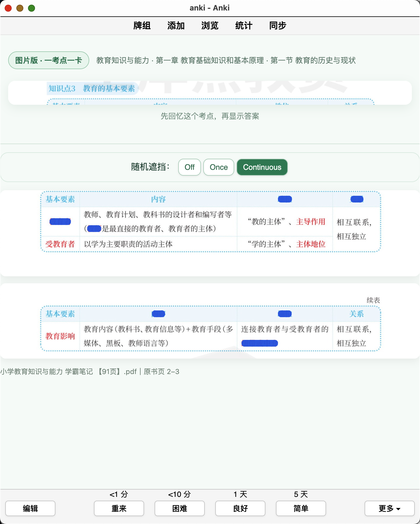Reveal the blue mask above “教的主体”

coord(285,199)
